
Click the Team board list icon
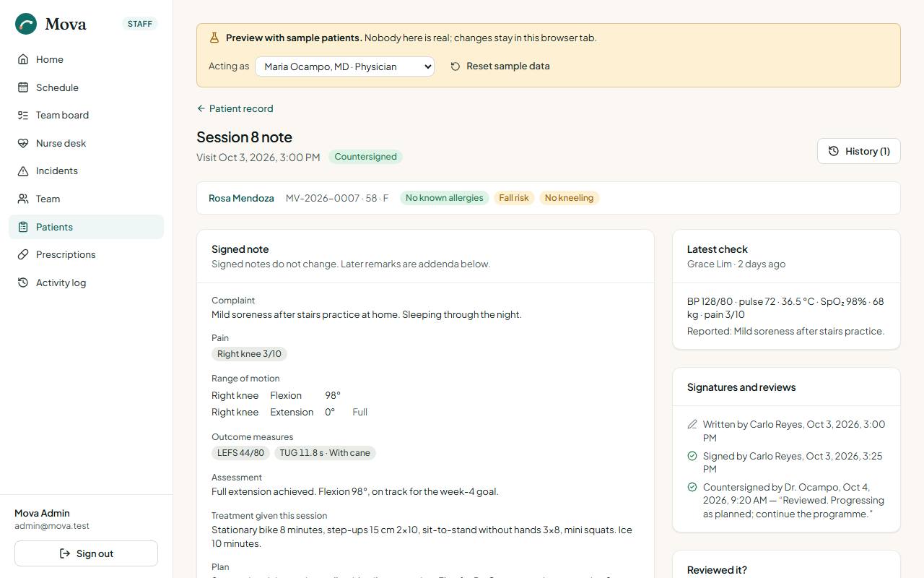pyautogui.click(x=23, y=115)
